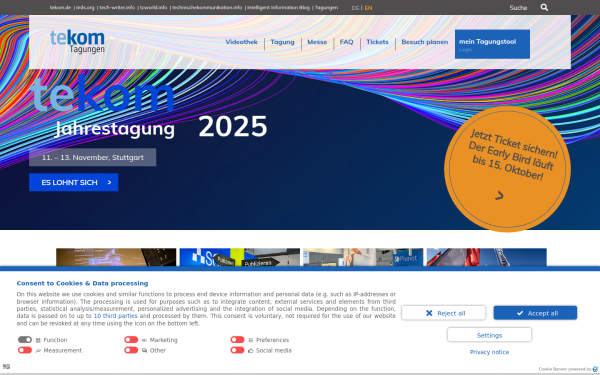Open the Privacy notice link
Screen dimensions: 600x375
(x=489, y=352)
